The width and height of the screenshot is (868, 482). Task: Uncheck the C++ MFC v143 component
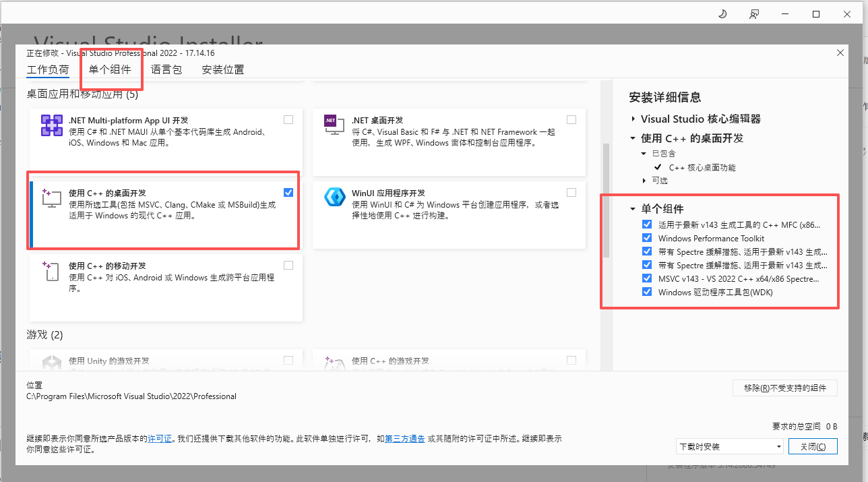pos(647,224)
